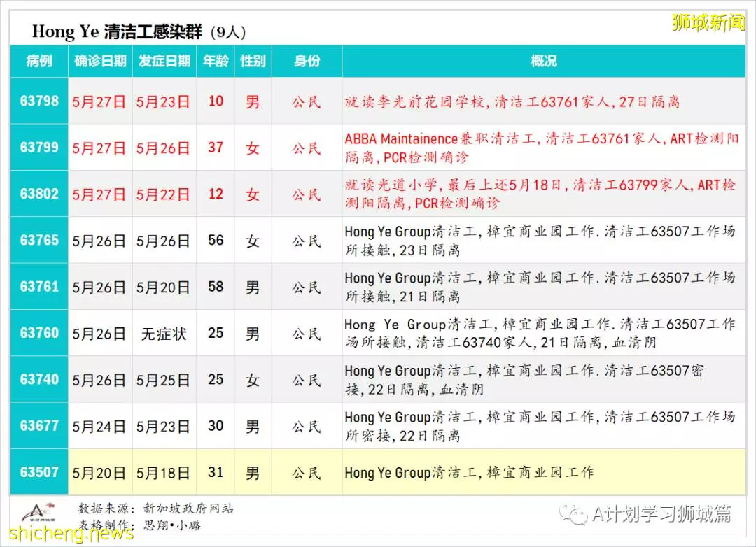Click the 确诊日期 column header
The width and height of the screenshot is (756, 547).
(100, 61)
